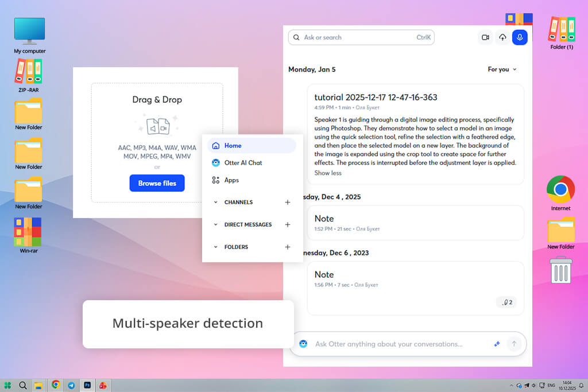Open Windows Start button in taskbar
Image resolution: width=588 pixels, height=392 pixels.
pos(7,385)
